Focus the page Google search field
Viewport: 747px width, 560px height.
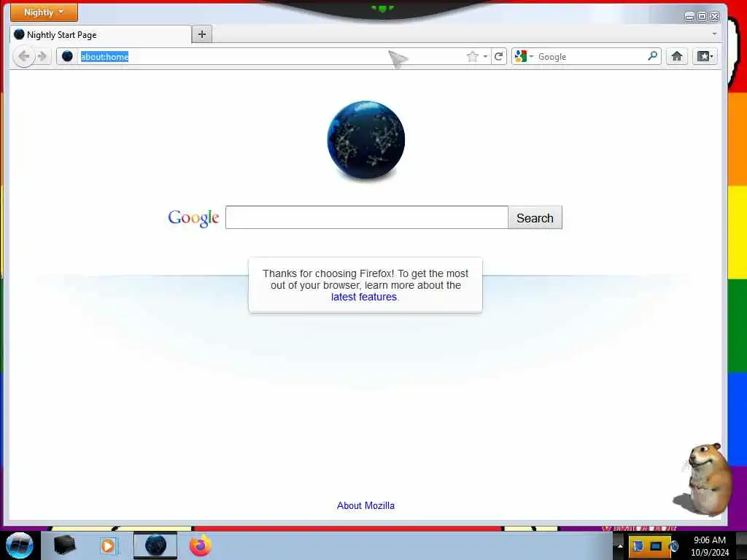click(x=367, y=217)
